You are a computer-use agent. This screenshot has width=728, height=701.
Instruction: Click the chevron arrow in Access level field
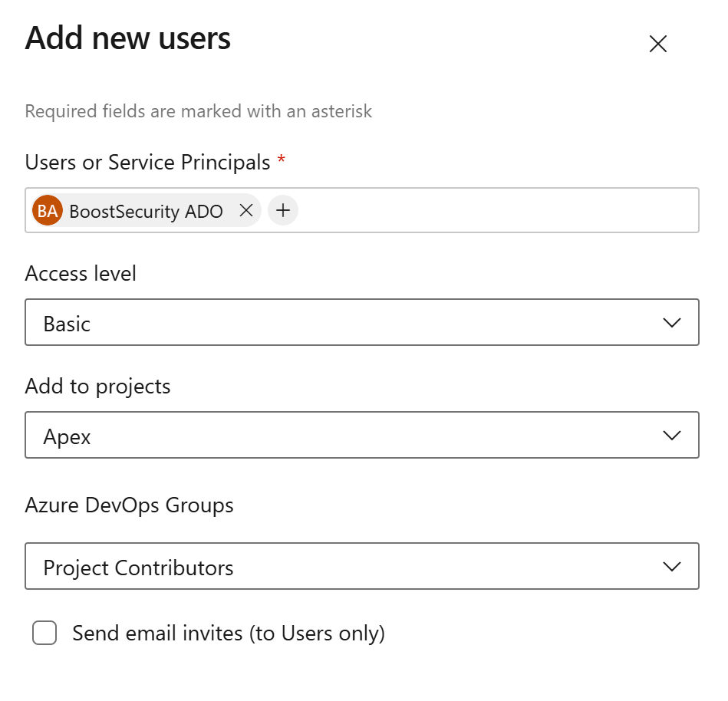pyautogui.click(x=671, y=323)
